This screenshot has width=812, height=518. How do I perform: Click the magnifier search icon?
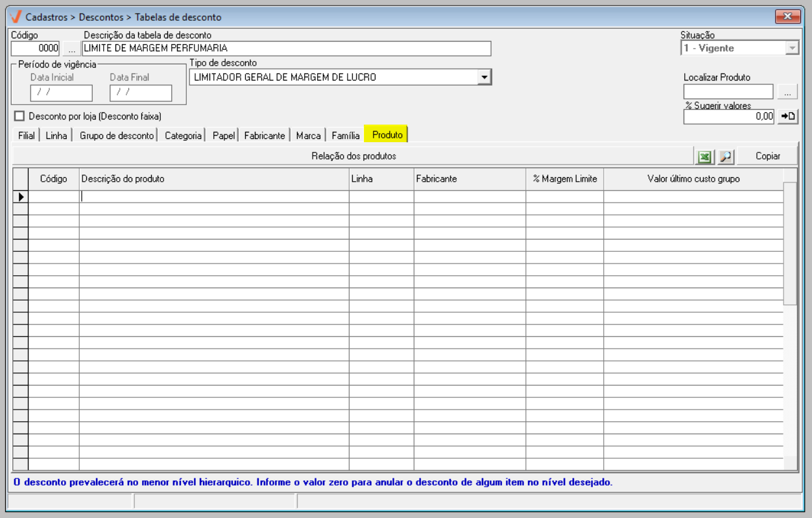tap(725, 156)
